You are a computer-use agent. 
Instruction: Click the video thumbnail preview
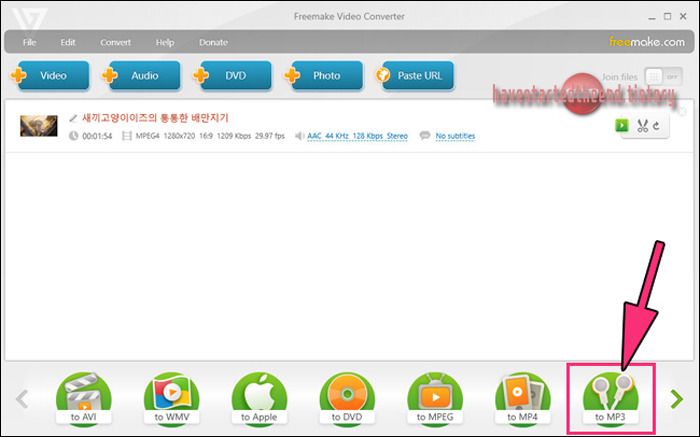pyautogui.click(x=39, y=126)
